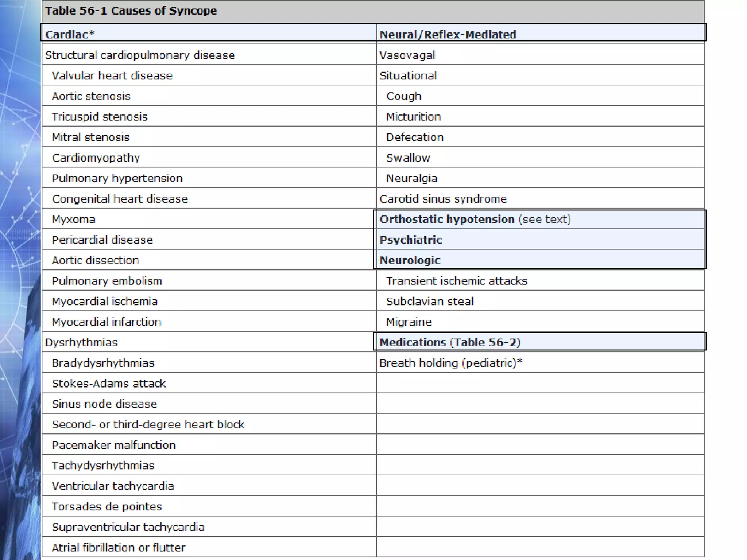This screenshot has height=560, width=747.
Task: Click the Aortic stenosis row
Action: point(91,96)
